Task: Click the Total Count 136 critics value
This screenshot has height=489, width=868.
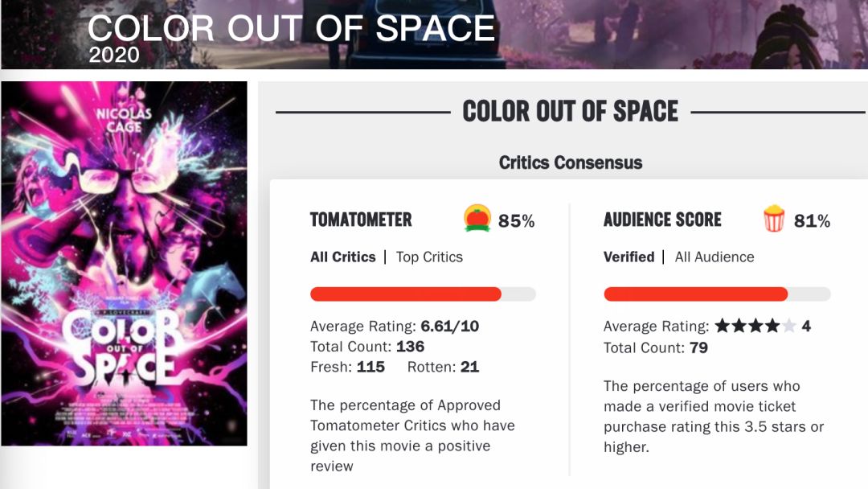Action: 410,347
